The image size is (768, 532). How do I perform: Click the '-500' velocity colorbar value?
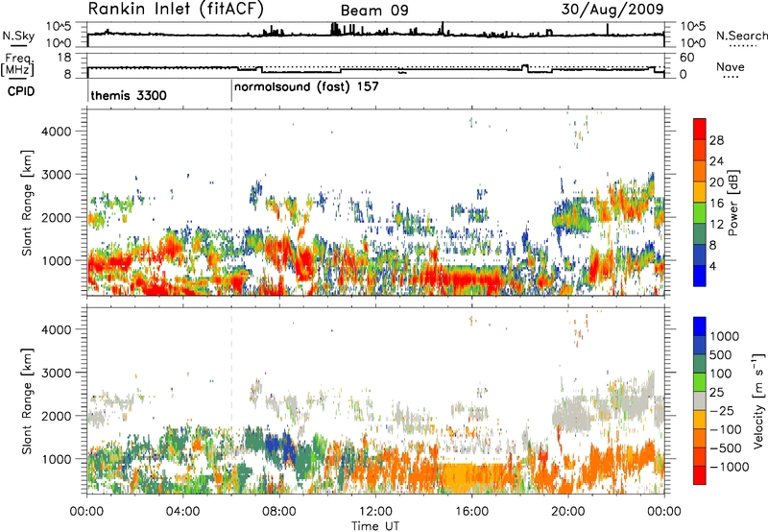726,448
